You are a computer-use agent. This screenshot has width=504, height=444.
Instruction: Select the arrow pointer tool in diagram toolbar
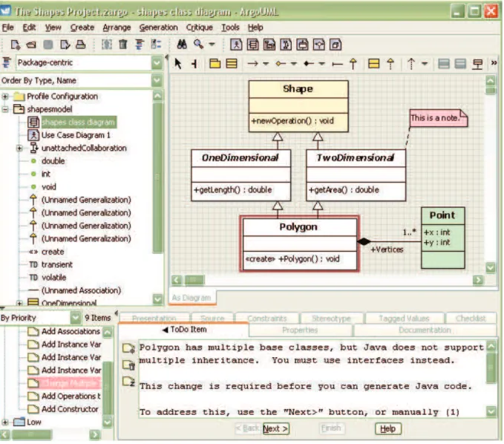pyautogui.click(x=177, y=63)
